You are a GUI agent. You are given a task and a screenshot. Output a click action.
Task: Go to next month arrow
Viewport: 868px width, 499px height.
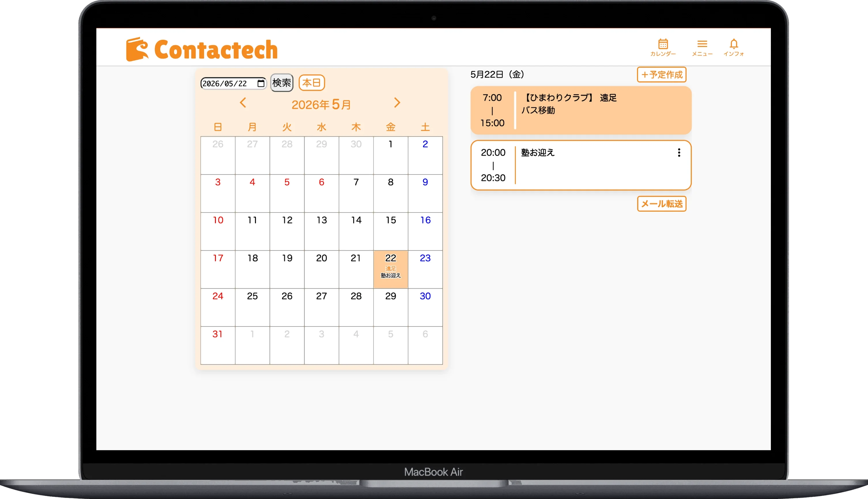(x=397, y=102)
